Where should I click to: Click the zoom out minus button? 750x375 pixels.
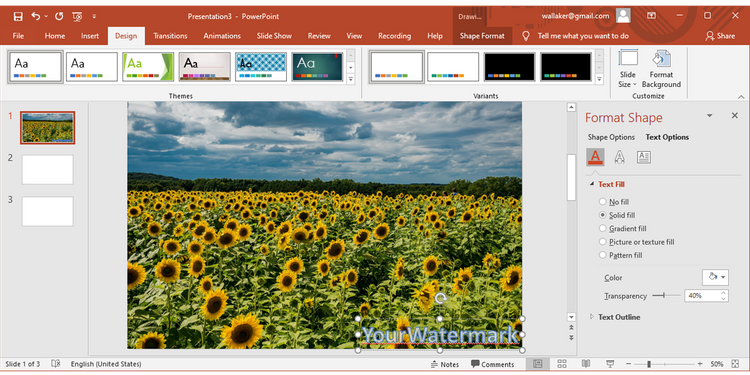(x=629, y=364)
